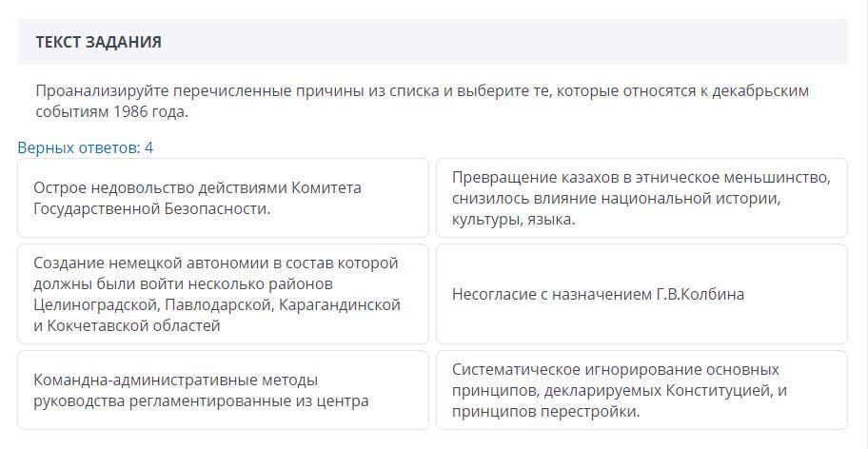Viewport: 868px width, 449px height.
Task: Choose the option about превращение казахов в меньшинство
Action: point(641,198)
